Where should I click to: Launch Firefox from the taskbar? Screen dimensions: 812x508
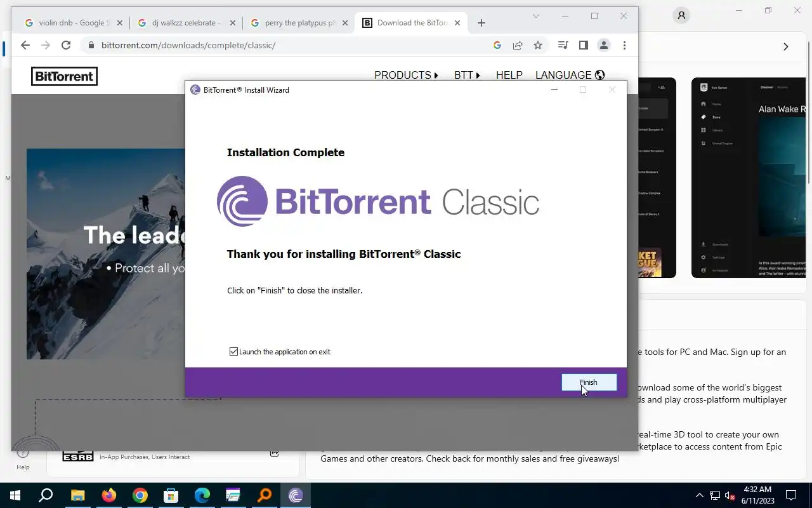[x=109, y=495]
